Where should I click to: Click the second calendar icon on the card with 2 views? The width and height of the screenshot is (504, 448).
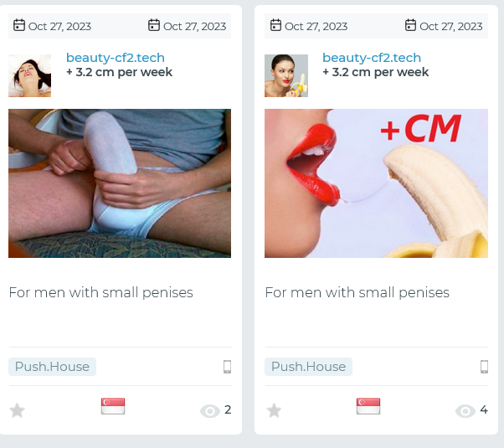(154, 25)
